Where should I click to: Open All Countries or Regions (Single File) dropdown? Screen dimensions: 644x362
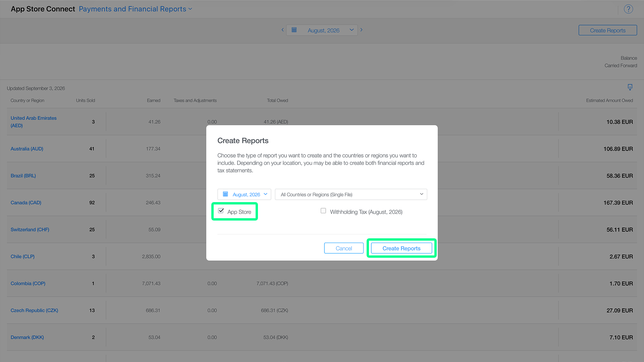click(351, 194)
